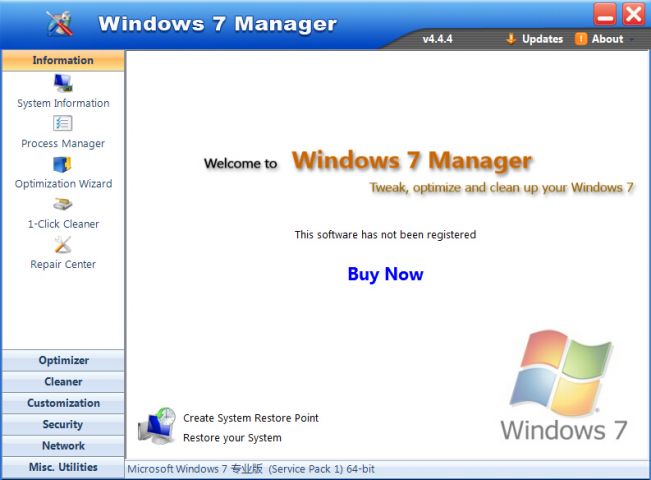Switch to the Optimizer section

(63, 360)
